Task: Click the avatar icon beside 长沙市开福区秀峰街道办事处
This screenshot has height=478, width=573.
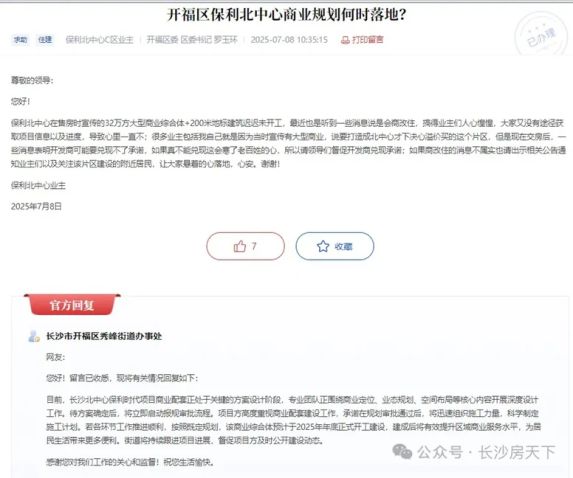Action: click(x=34, y=336)
